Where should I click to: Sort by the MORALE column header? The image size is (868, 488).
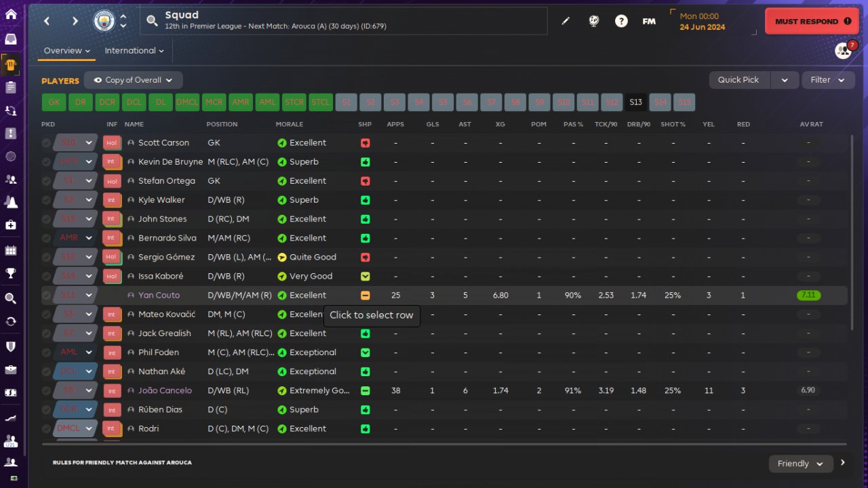coord(290,125)
